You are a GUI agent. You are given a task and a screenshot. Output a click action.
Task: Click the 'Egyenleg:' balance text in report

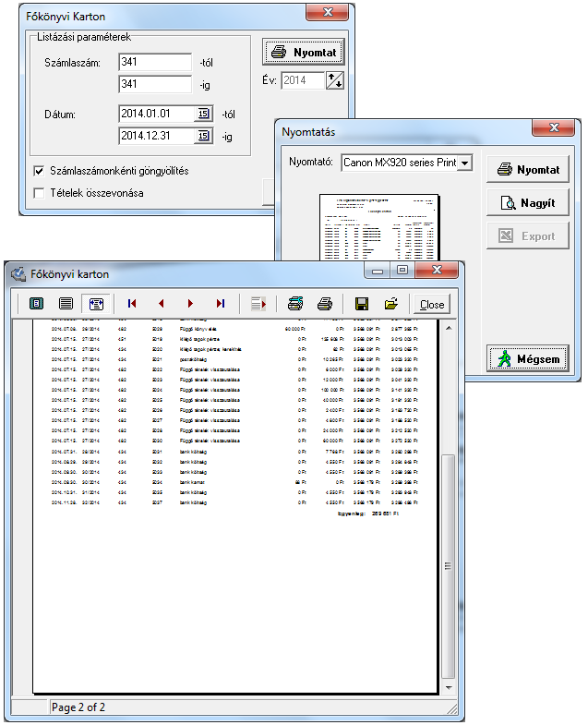(352, 514)
